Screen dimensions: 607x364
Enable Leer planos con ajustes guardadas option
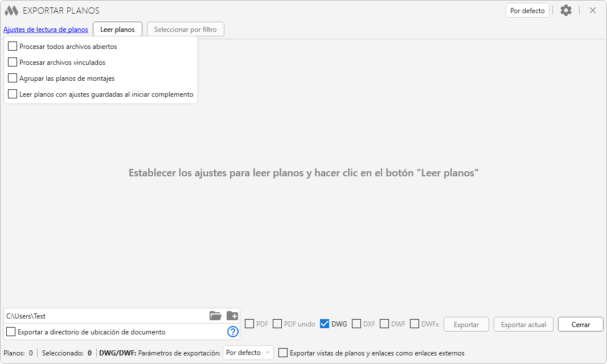pos(13,94)
